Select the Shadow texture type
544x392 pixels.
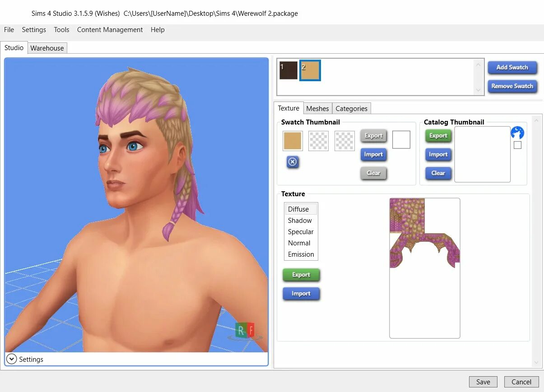click(299, 220)
